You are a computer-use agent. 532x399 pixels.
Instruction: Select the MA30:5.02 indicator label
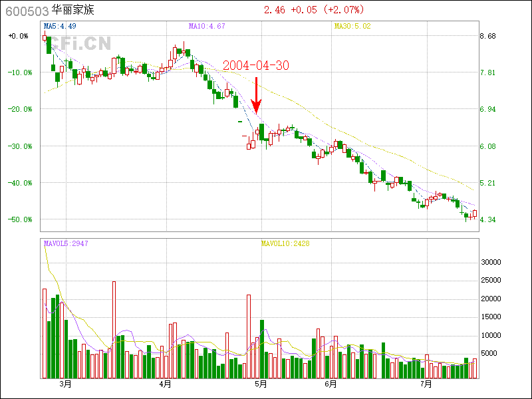click(x=351, y=27)
